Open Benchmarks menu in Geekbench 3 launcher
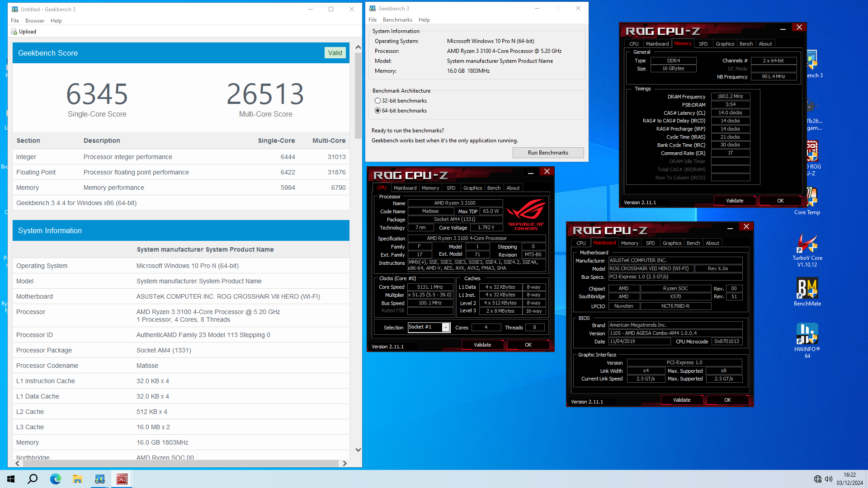 pos(397,20)
